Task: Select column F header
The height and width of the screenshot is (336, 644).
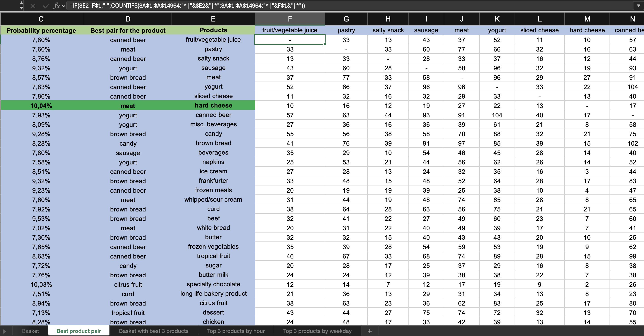Action: coord(290,19)
